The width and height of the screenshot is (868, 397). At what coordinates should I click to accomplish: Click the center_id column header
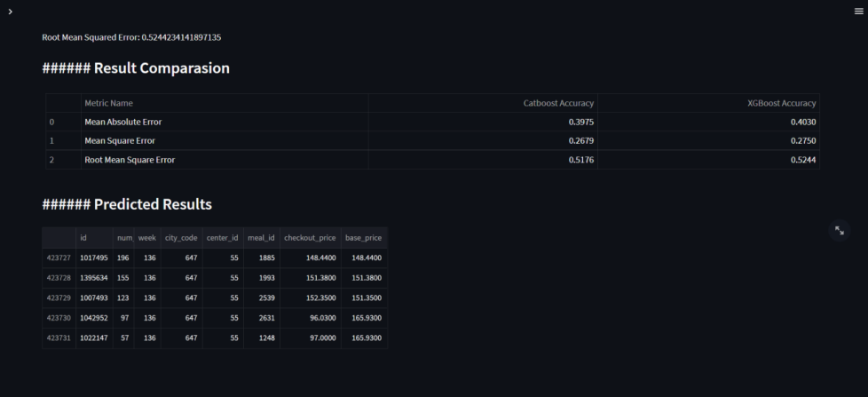[222, 238]
